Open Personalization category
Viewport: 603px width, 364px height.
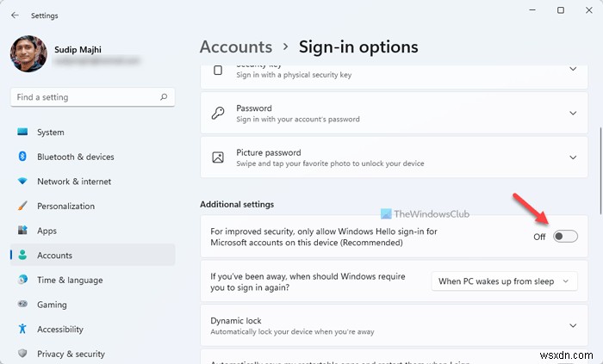[93, 206]
